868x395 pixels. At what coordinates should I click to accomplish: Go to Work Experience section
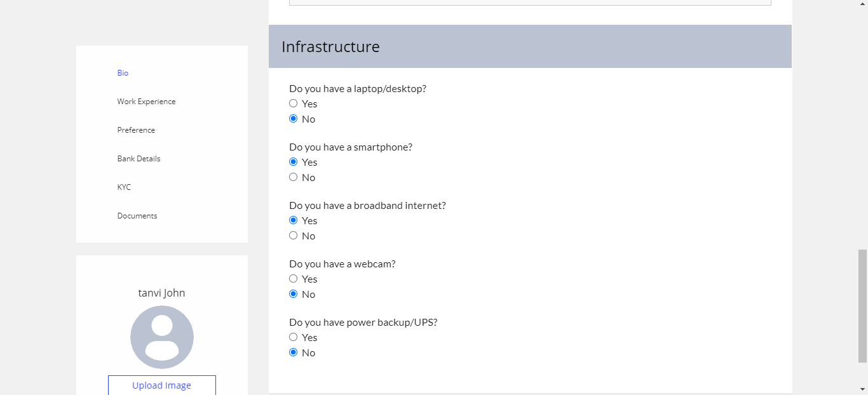pyautogui.click(x=146, y=102)
